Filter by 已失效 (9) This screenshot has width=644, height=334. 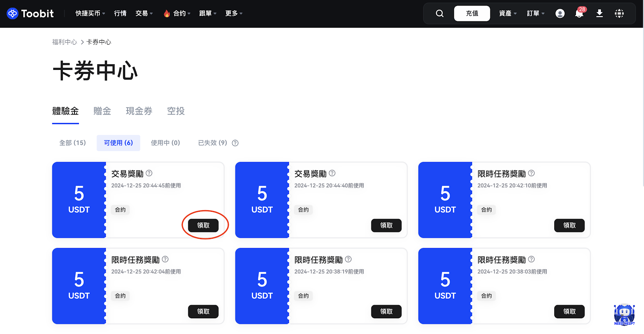tap(213, 143)
